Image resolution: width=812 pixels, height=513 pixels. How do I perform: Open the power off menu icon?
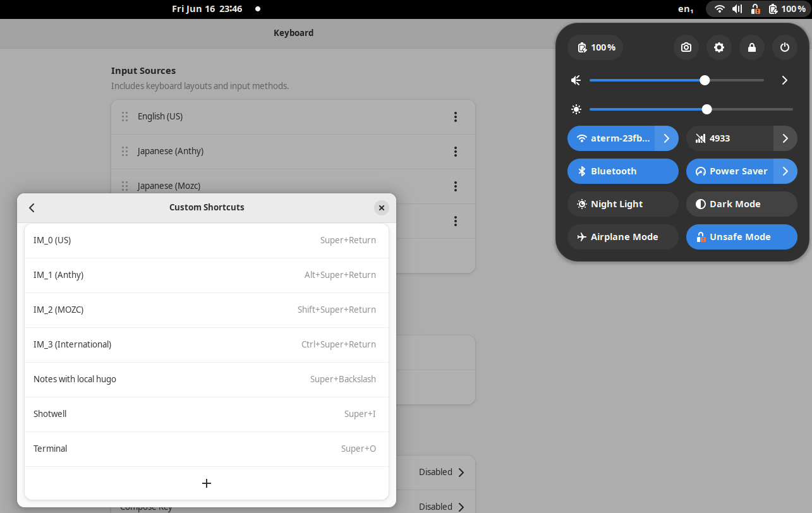[785, 47]
